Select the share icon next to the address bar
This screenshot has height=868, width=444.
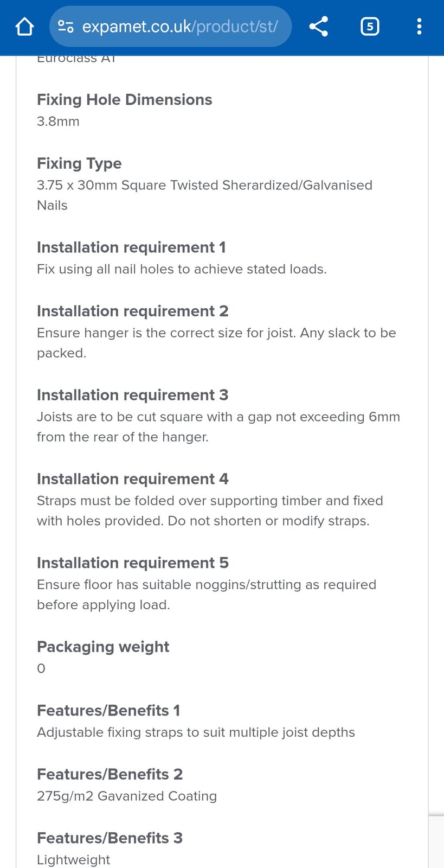coord(318,26)
